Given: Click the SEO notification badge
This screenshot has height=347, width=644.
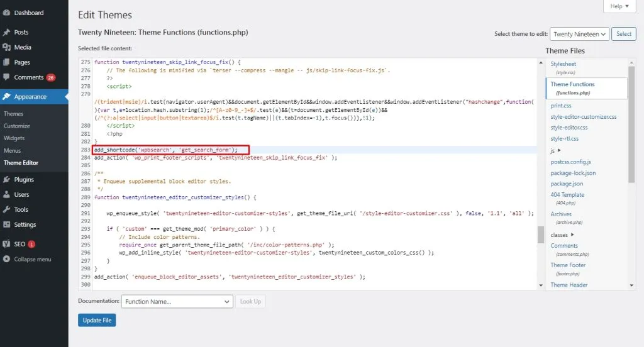Looking at the screenshot, I should 31,245.
